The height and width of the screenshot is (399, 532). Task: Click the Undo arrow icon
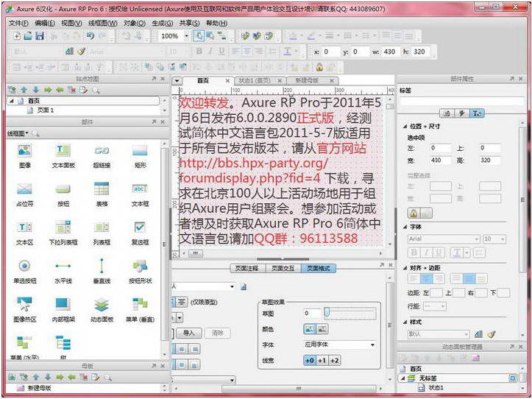pyautogui.click(x=90, y=36)
